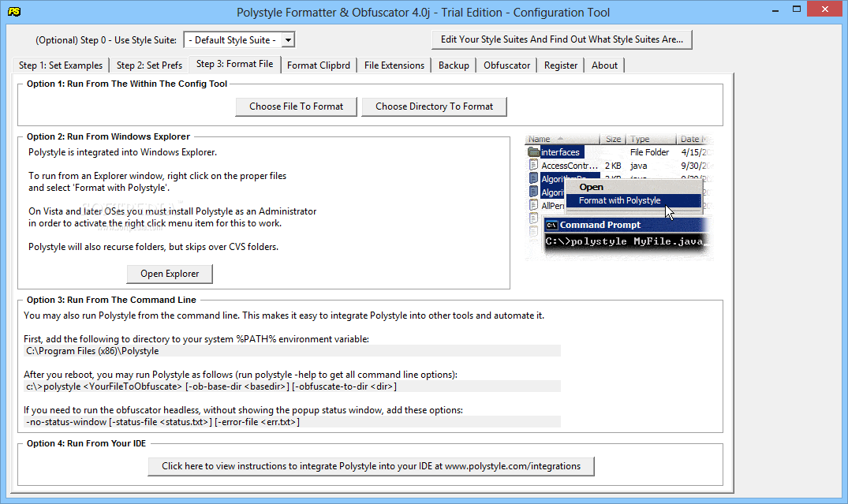Click the 'Option 4: Run From Your IDE' label
Screen dimensions: 848x504
point(87,443)
